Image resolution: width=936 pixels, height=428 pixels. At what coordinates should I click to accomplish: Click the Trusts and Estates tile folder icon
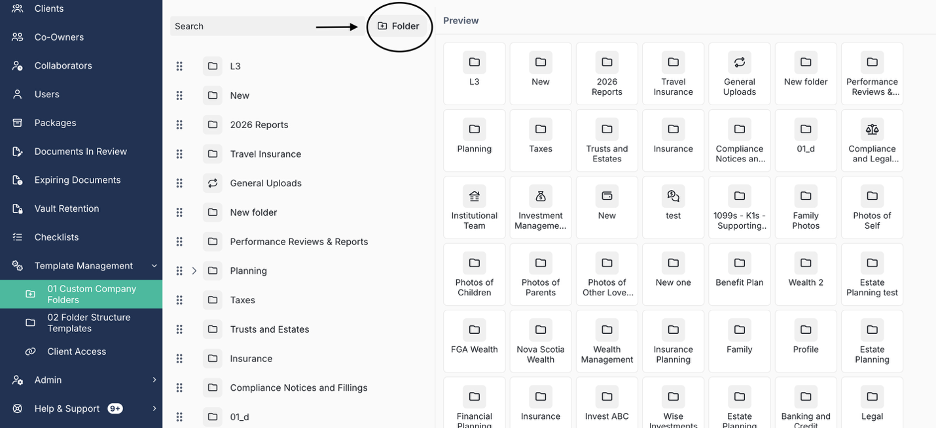pos(607,129)
